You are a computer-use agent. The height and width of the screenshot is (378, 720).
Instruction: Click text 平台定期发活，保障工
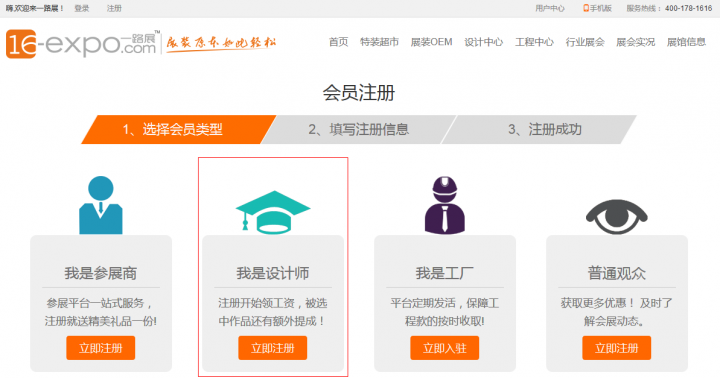point(444,303)
